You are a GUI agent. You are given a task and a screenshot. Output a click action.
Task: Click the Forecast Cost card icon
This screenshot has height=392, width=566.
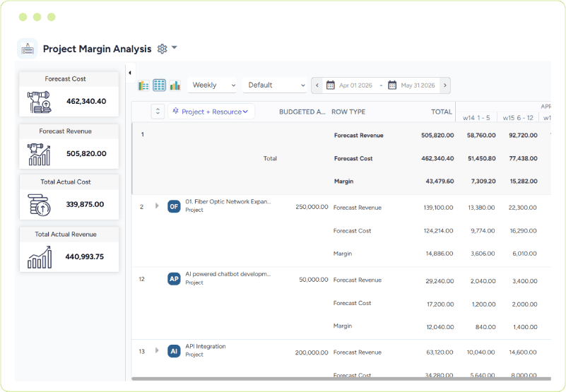[39, 102]
